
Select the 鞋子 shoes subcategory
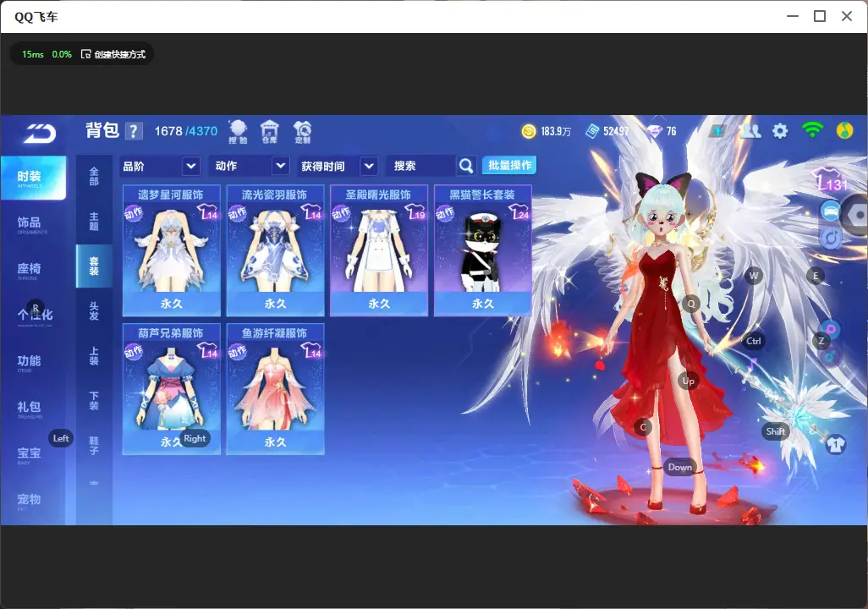click(94, 446)
